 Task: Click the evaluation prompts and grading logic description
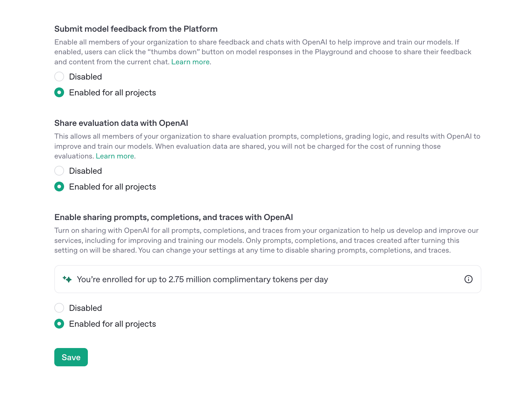coord(267,146)
